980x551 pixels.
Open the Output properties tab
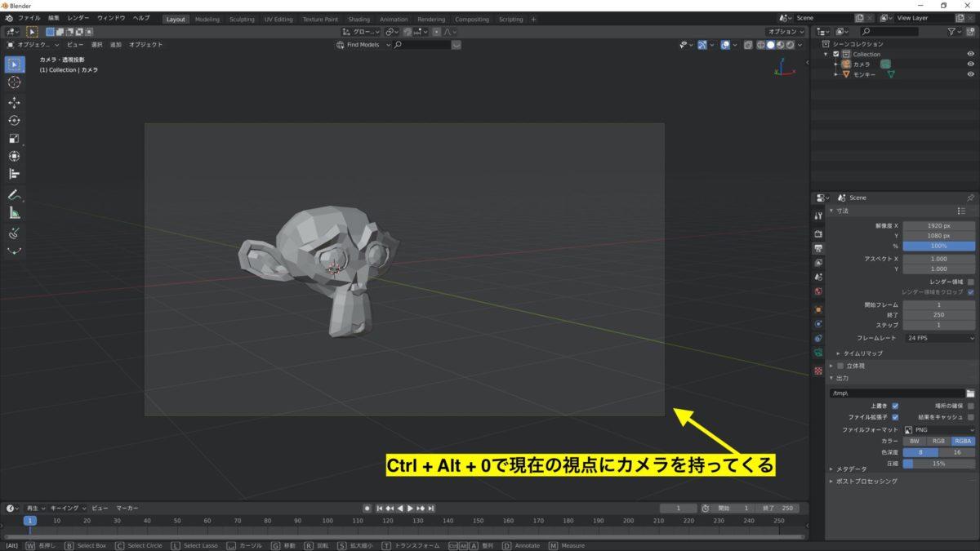(818, 248)
